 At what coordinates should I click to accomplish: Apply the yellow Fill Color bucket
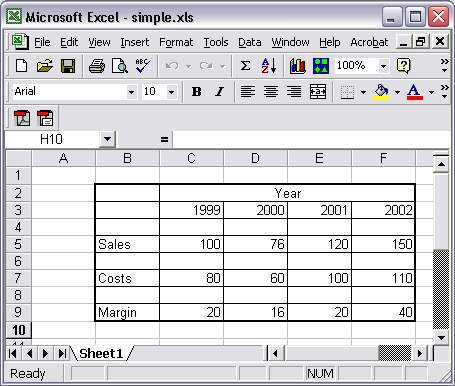pos(381,91)
